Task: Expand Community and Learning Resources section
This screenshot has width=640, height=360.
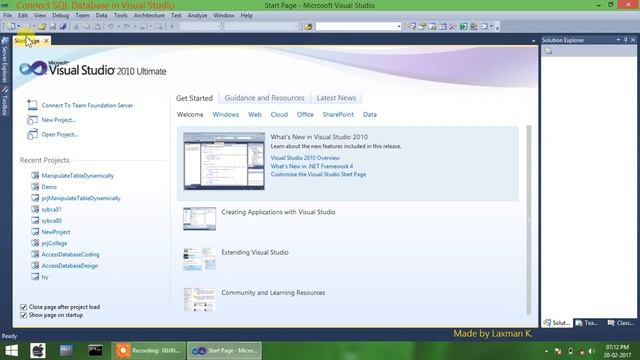Action: [273, 293]
